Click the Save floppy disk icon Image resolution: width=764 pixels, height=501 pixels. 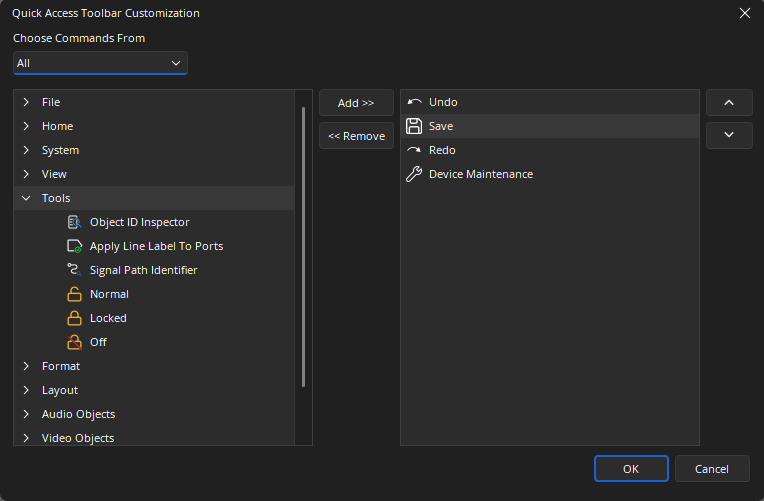(413, 126)
